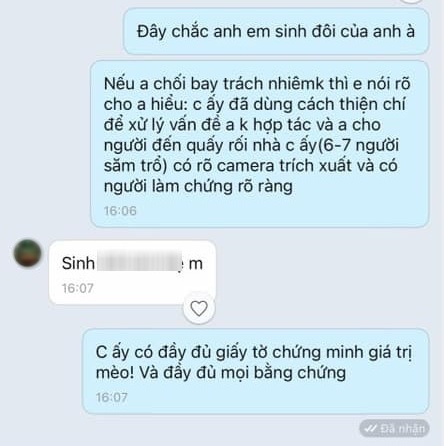Click the 16:07 timestamp in last blue bubble
This screenshot has width=444, height=446.
(112, 397)
